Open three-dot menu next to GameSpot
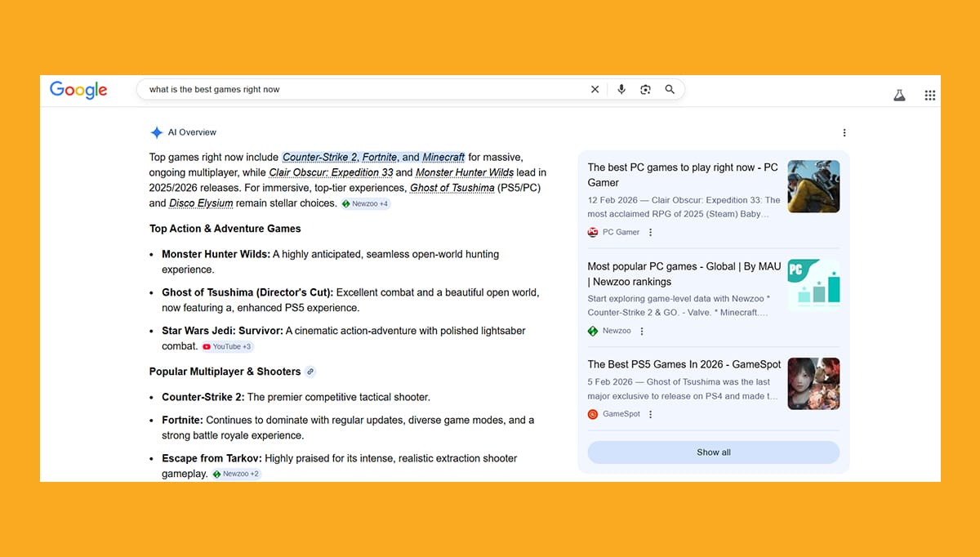The height and width of the screenshot is (557, 980). [x=650, y=414]
